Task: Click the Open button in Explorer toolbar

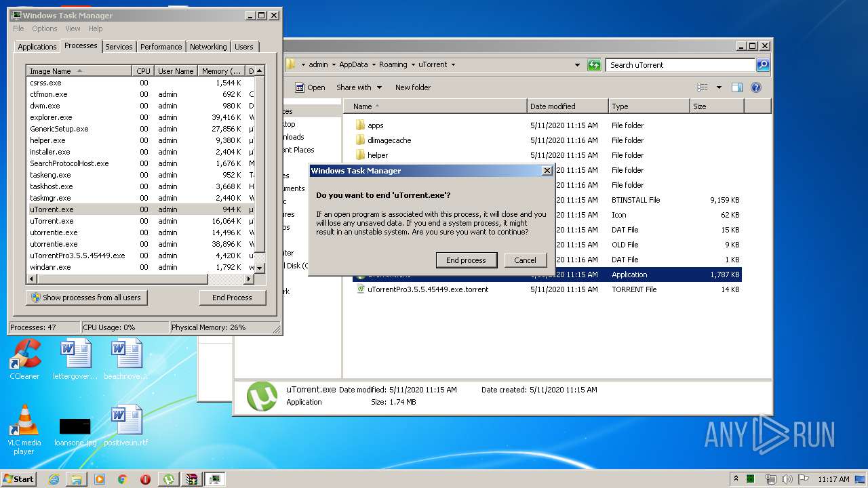Action: point(311,87)
